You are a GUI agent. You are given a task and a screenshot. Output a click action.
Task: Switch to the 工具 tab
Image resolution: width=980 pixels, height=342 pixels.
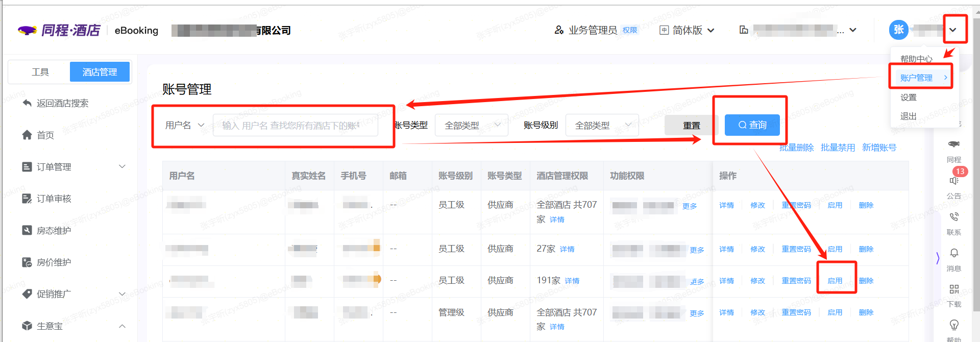[x=40, y=72]
